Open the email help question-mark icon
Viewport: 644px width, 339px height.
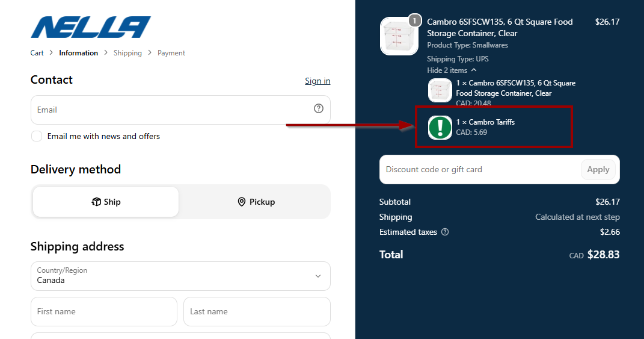[318, 108]
